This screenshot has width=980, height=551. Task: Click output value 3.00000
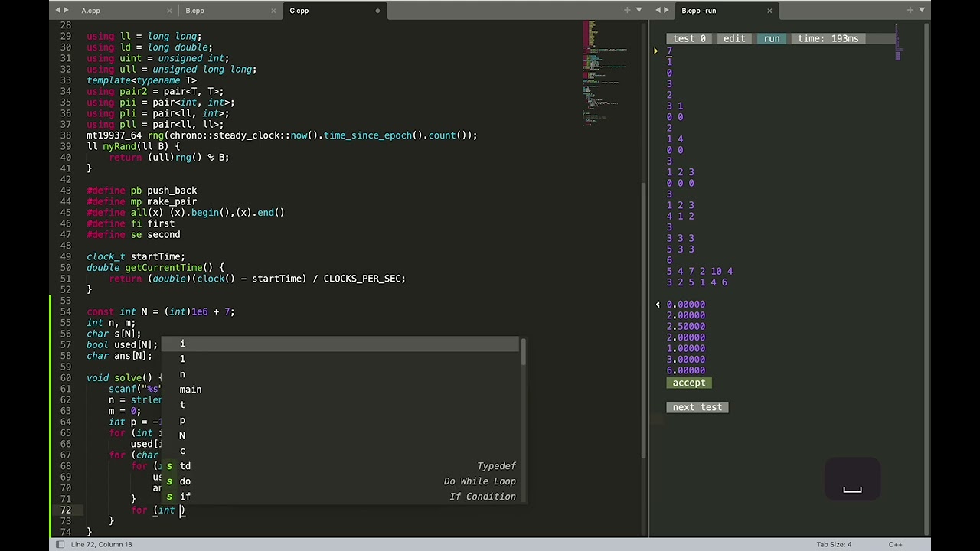pos(686,360)
